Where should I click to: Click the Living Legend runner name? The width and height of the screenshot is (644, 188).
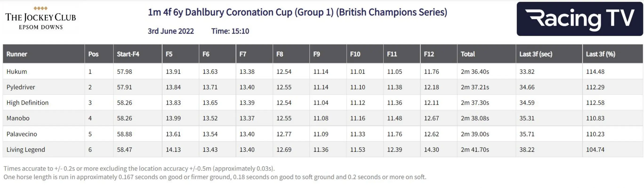pyautogui.click(x=26, y=149)
